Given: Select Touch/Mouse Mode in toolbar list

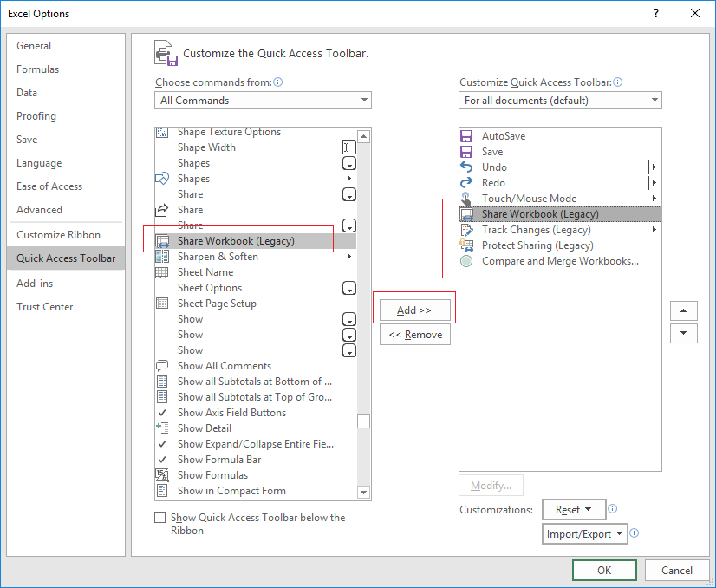Looking at the screenshot, I should click(x=560, y=199).
